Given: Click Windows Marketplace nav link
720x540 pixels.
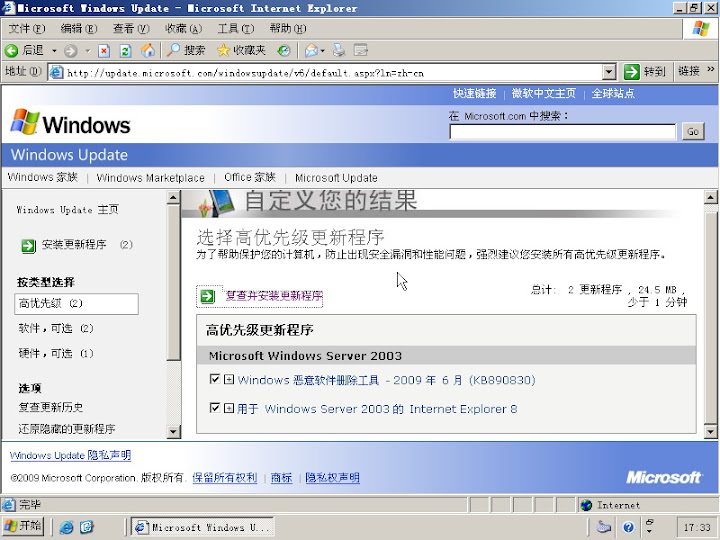Looking at the screenshot, I should 151,178.
